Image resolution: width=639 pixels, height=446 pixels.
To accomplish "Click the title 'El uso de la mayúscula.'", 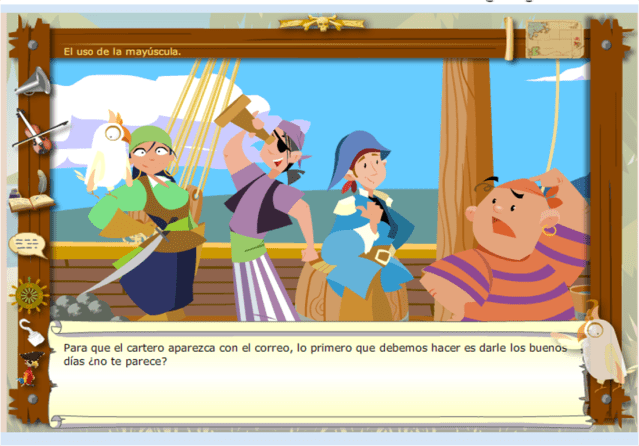I will [x=122, y=52].
